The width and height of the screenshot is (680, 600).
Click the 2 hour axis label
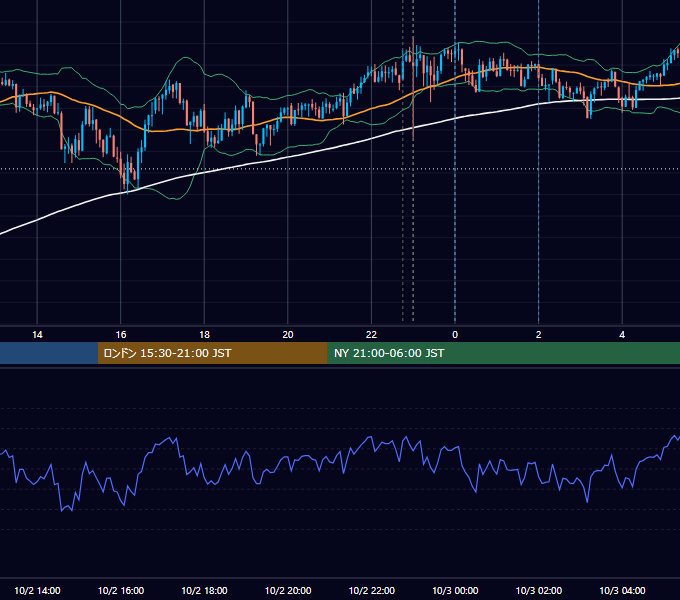coord(539,335)
